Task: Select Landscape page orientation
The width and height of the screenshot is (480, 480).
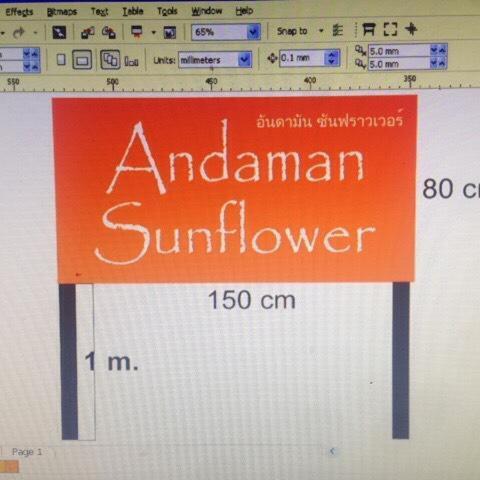Action: [x=82, y=60]
